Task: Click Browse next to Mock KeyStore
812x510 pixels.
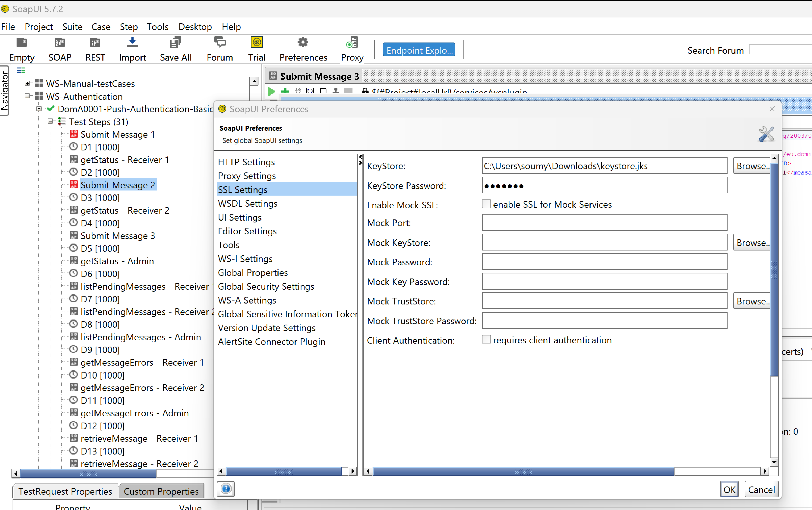Action: 752,243
